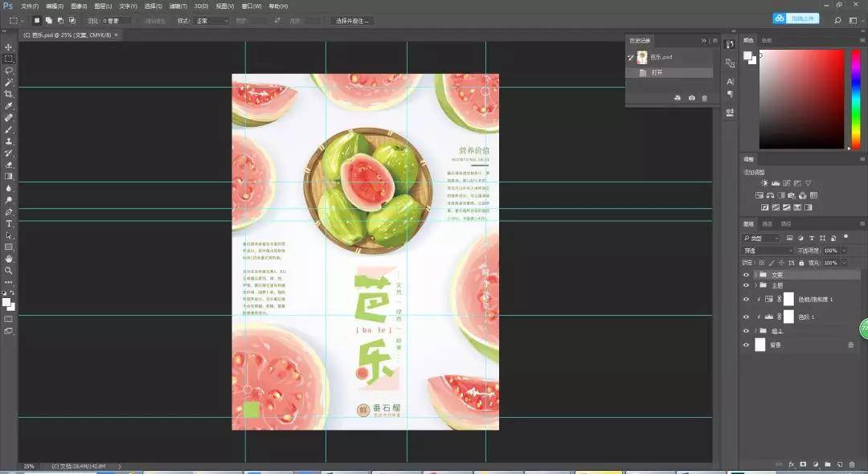Screen dimensions: 868x474
Task: Select the Eyedropper tool
Action: click(x=8, y=106)
